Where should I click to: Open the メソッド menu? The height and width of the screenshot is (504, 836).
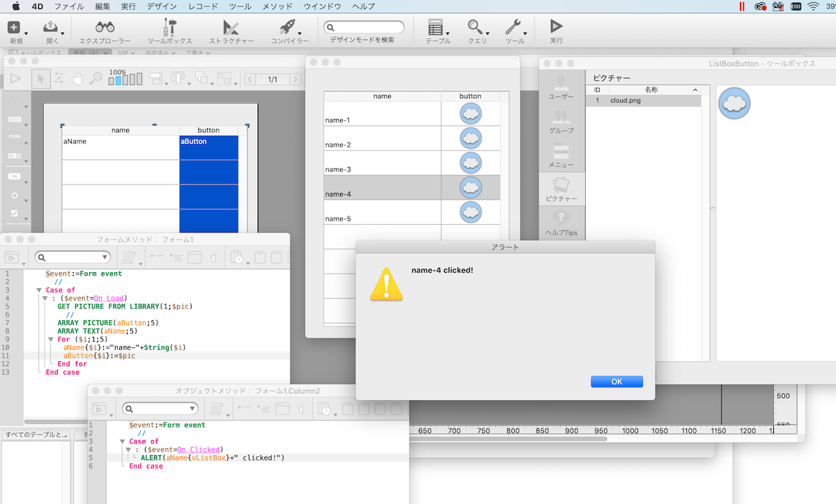[277, 6]
